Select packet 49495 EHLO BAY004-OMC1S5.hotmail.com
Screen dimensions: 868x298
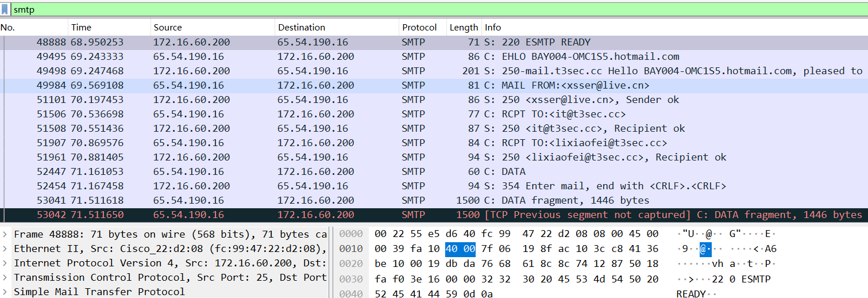[x=434, y=56]
